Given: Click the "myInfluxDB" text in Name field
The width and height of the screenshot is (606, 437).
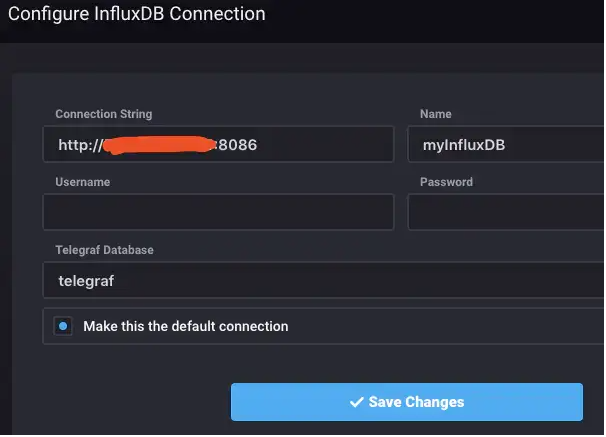Looking at the screenshot, I should pos(464,145).
